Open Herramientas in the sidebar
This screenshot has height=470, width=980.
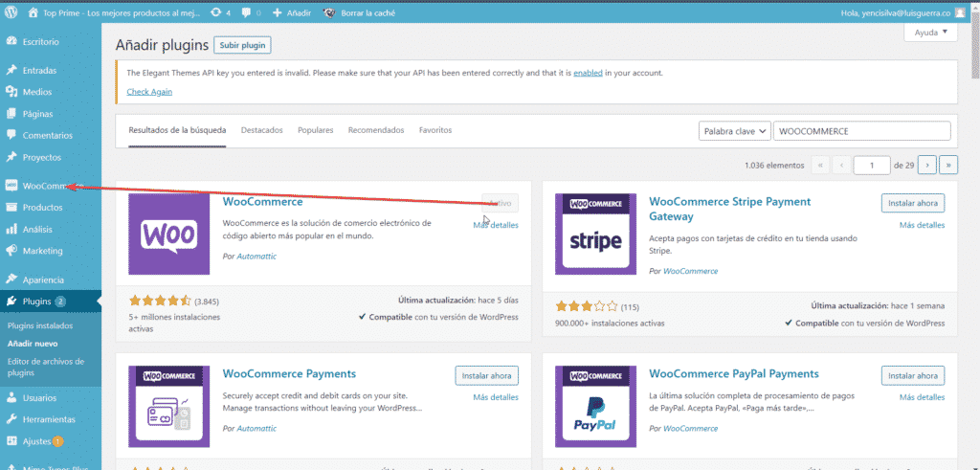(x=50, y=419)
